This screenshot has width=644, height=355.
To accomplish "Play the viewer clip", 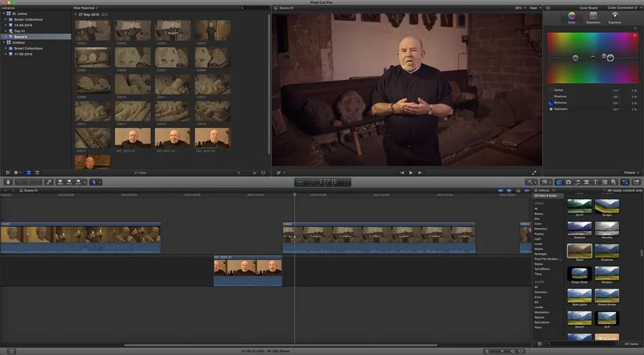I will pos(411,173).
